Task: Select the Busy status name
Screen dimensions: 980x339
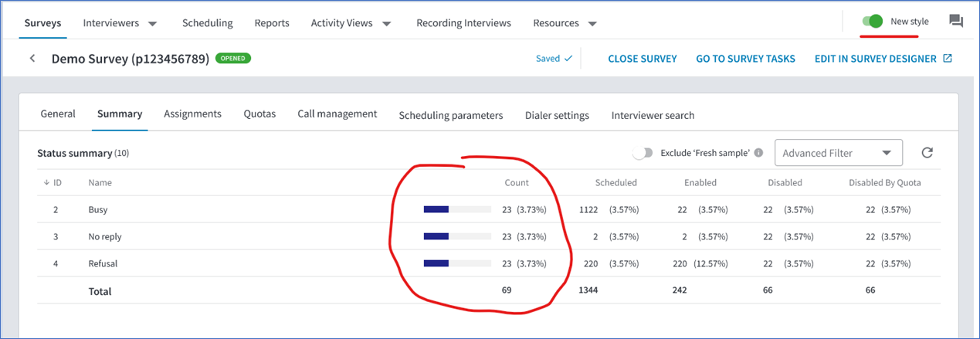Action: tap(98, 209)
